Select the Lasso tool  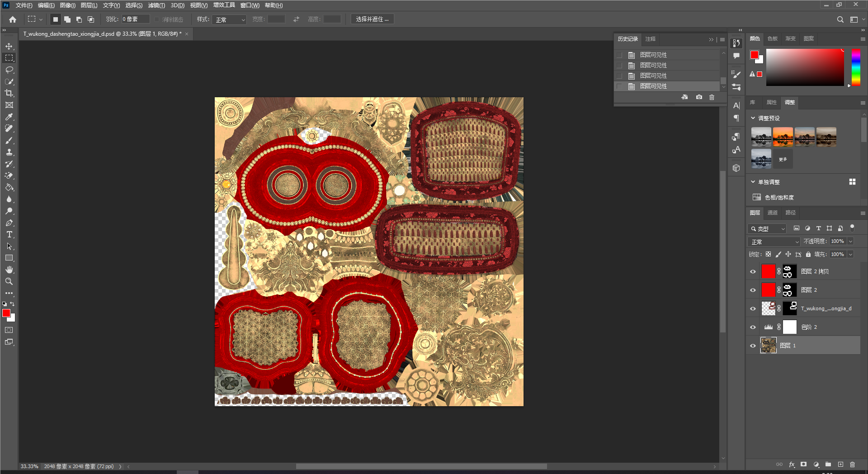coord(9,70)
